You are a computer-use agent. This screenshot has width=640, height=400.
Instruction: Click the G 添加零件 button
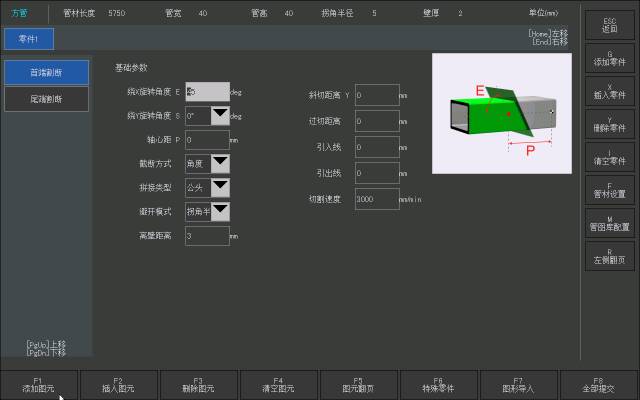[610, 58]
